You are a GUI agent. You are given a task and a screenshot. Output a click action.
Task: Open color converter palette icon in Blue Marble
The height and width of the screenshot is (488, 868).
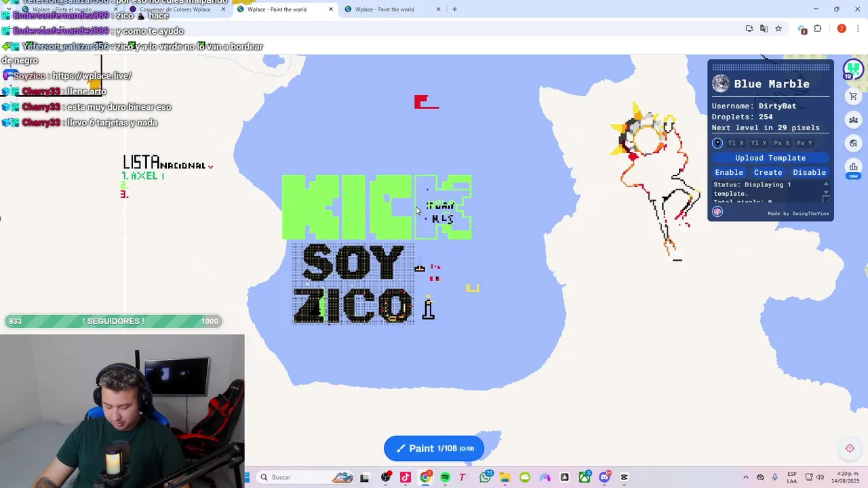click(717, 211)
